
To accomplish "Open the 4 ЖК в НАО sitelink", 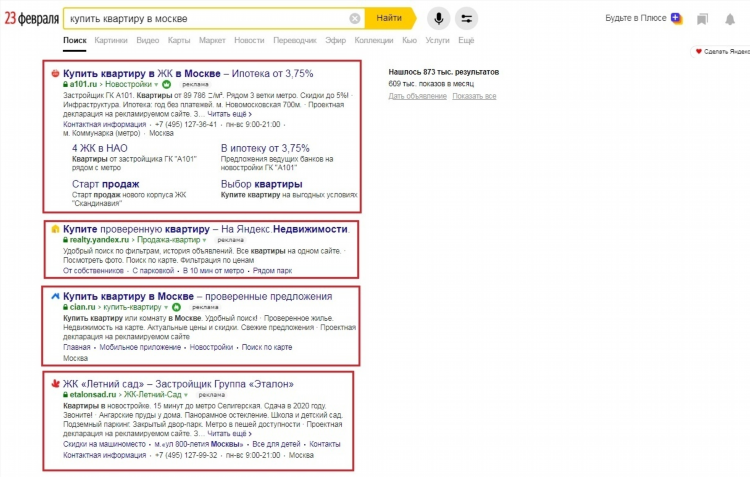I will [x=99, y=148].
